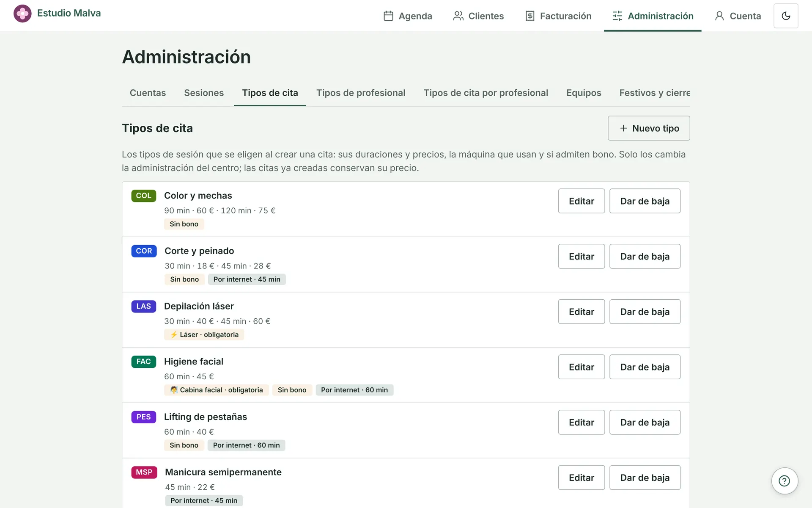Click the Estudio Malva flower logo
This screenshot has width=812, height=508.
pyautogui.click(x=22, y=14)
